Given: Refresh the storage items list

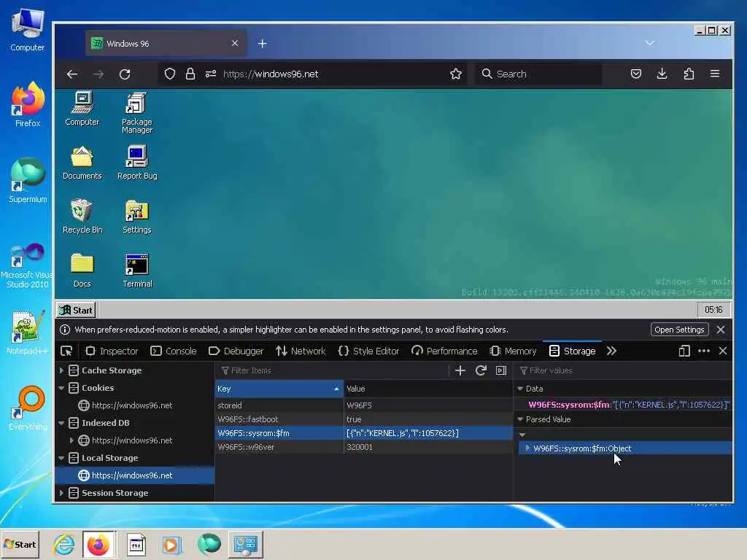Looking at the screenshot, I should coord(481,370).
